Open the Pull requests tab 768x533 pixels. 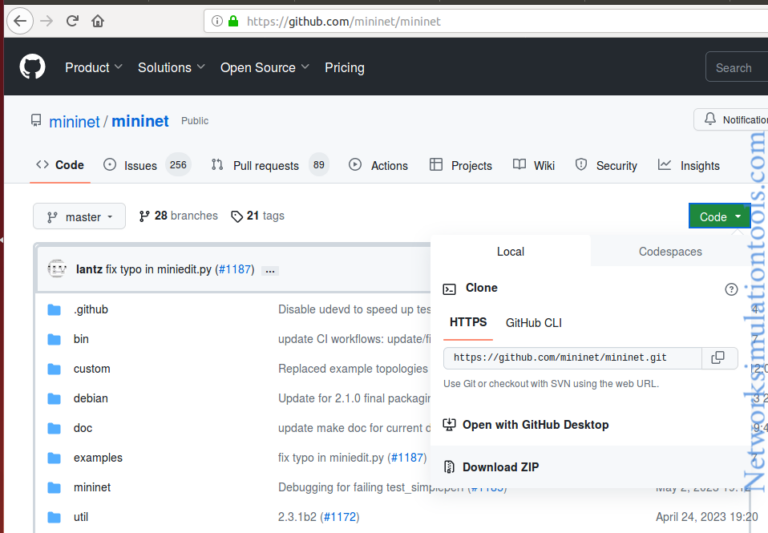(265, 166)
